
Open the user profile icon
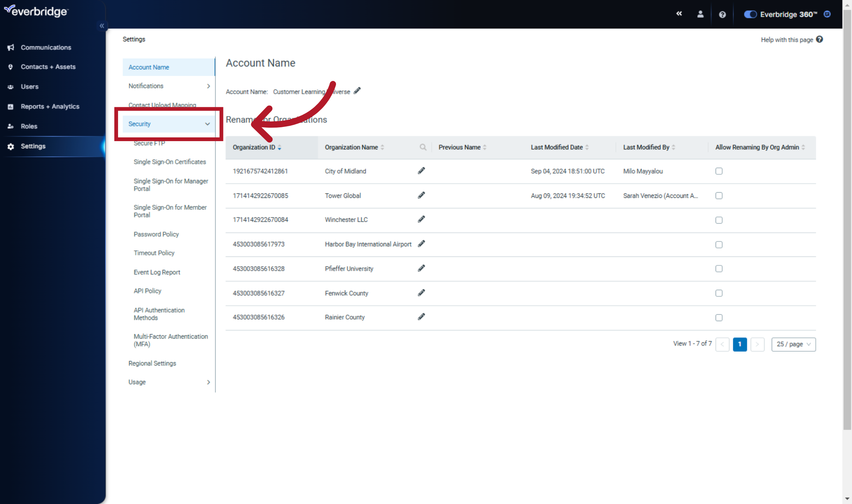[x=700, y=14]
